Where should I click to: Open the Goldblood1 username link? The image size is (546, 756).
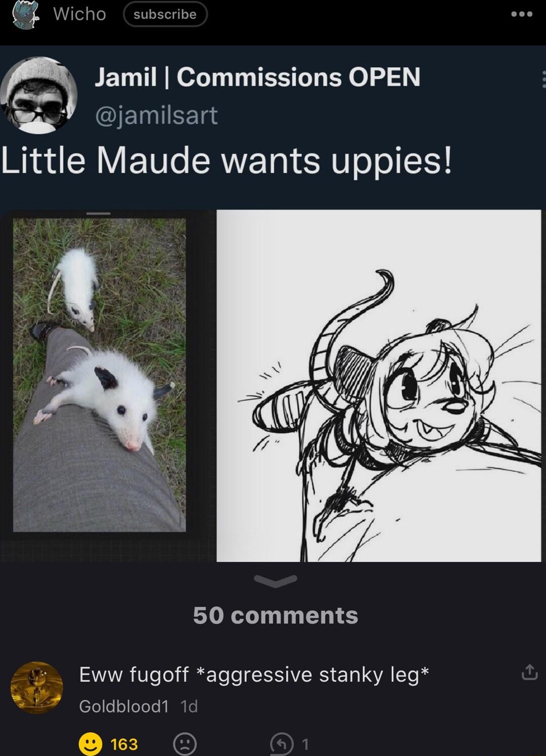tap(123, 706)
